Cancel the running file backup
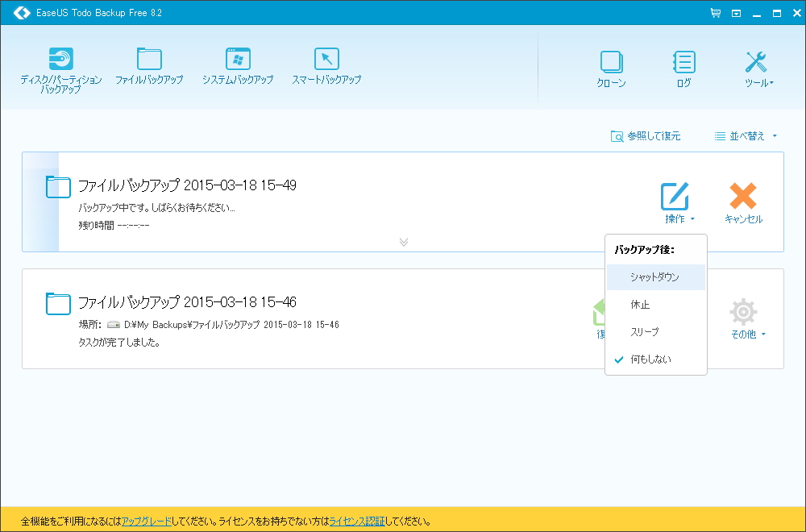806x532 pixels. pyautogui.click(x=742, y=200)
